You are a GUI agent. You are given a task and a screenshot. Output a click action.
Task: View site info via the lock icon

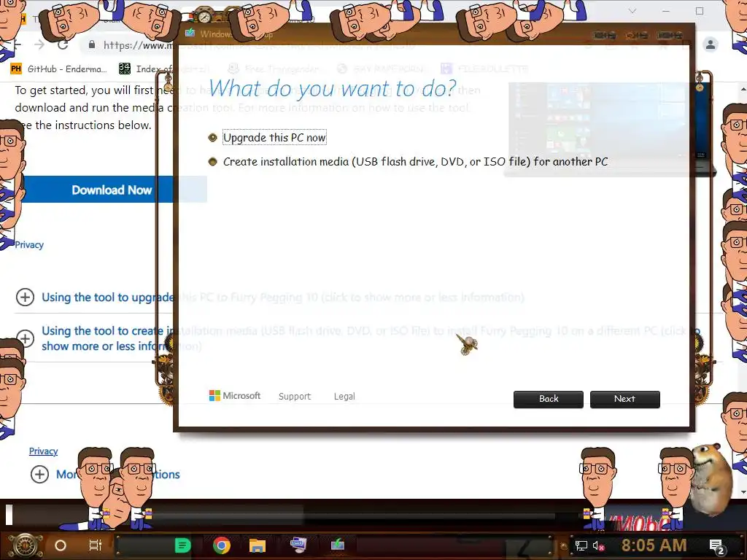pos(92,44)
